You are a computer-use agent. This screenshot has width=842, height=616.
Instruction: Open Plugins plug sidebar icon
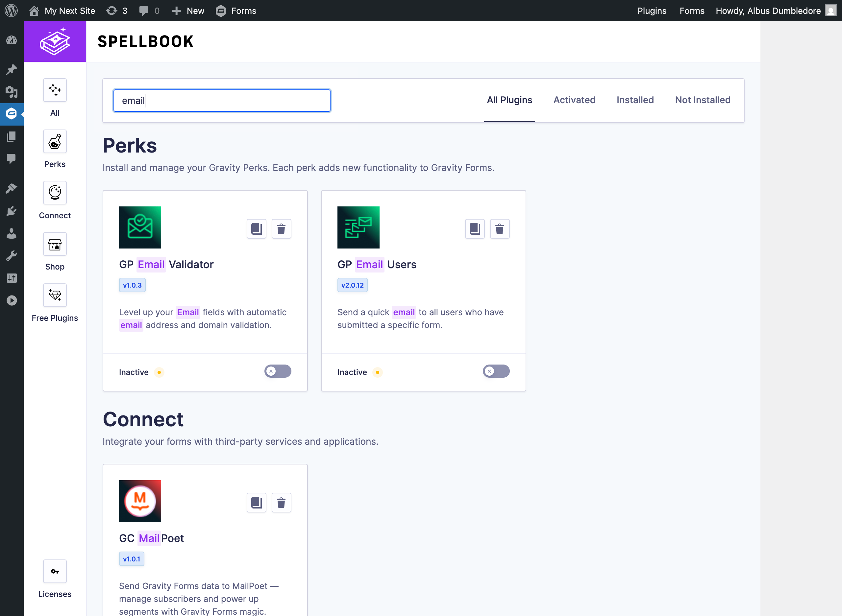pos(12,211)
